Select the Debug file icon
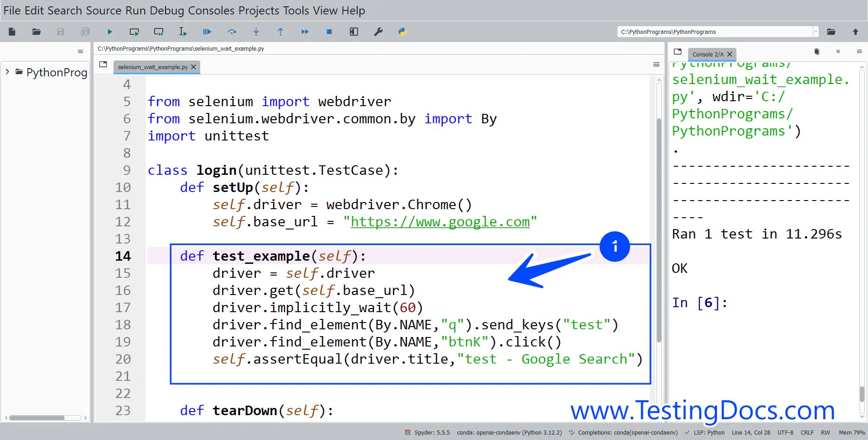868x440 pixels. point(207,32)
